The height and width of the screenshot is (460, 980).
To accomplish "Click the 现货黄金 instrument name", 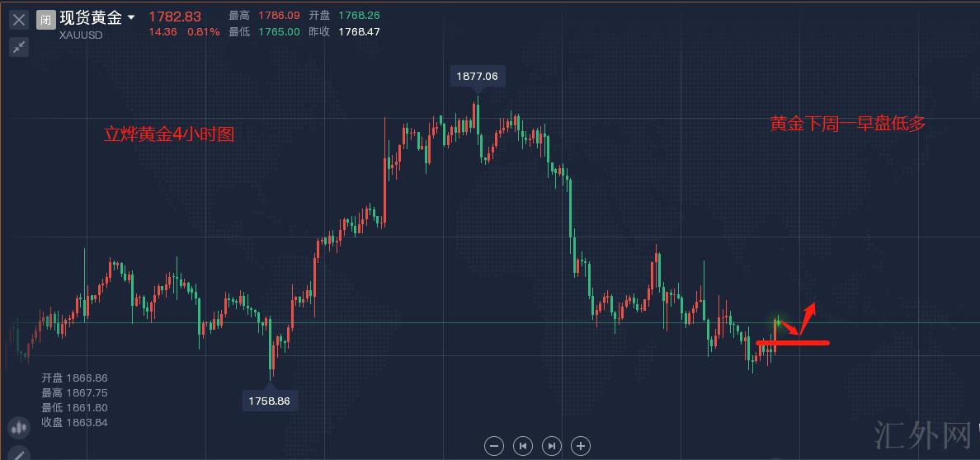I will pos(91,18).
